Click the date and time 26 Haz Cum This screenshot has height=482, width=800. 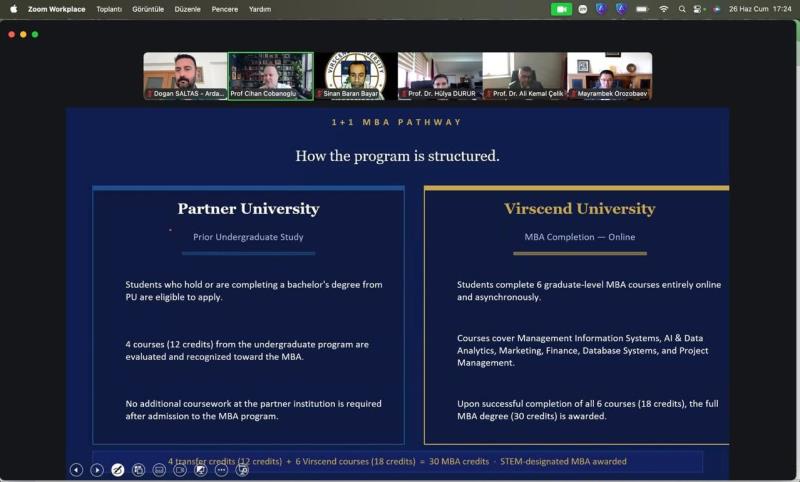pyautogui.click(x=760, y=9)
